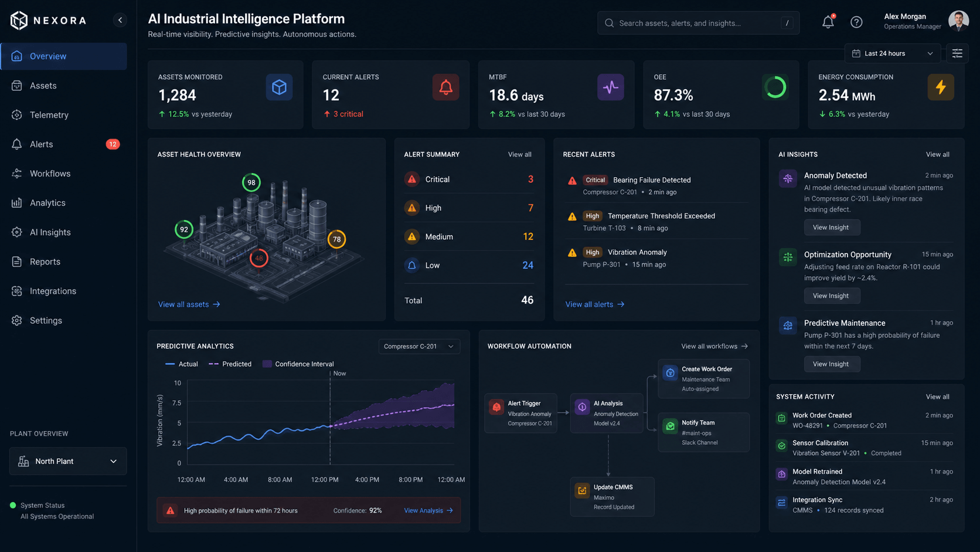Click View Insight for Predictive Maintenance
The height and width of the screenshot is (552, 980).
point(832,364)
